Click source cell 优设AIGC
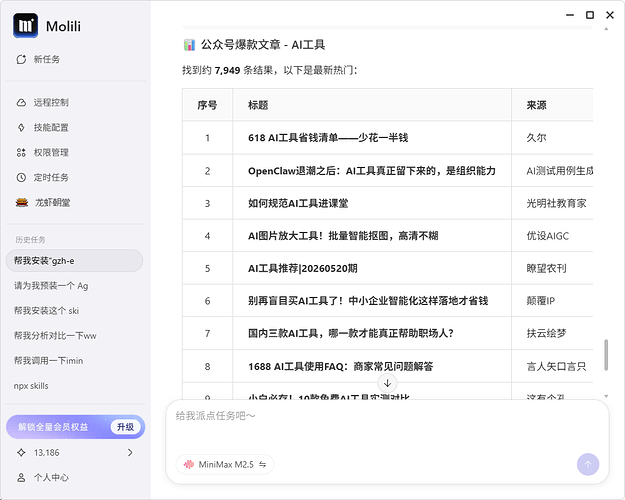 coord(547,236)
